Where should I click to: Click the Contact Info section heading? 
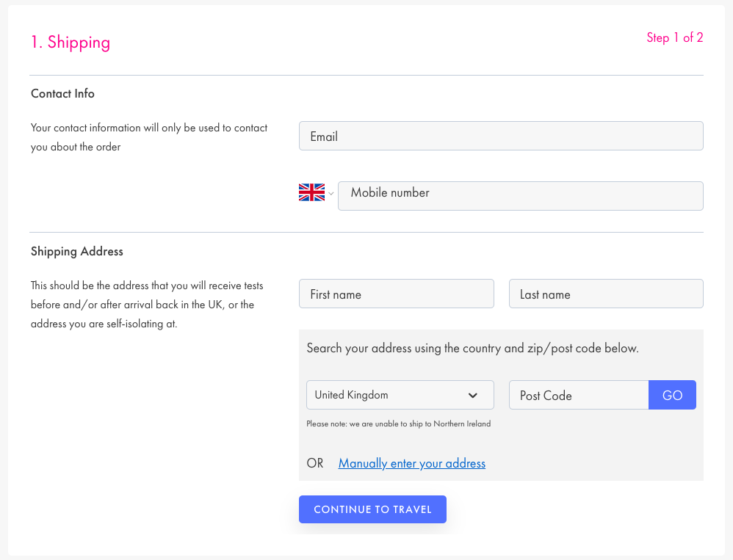point(62,94)
